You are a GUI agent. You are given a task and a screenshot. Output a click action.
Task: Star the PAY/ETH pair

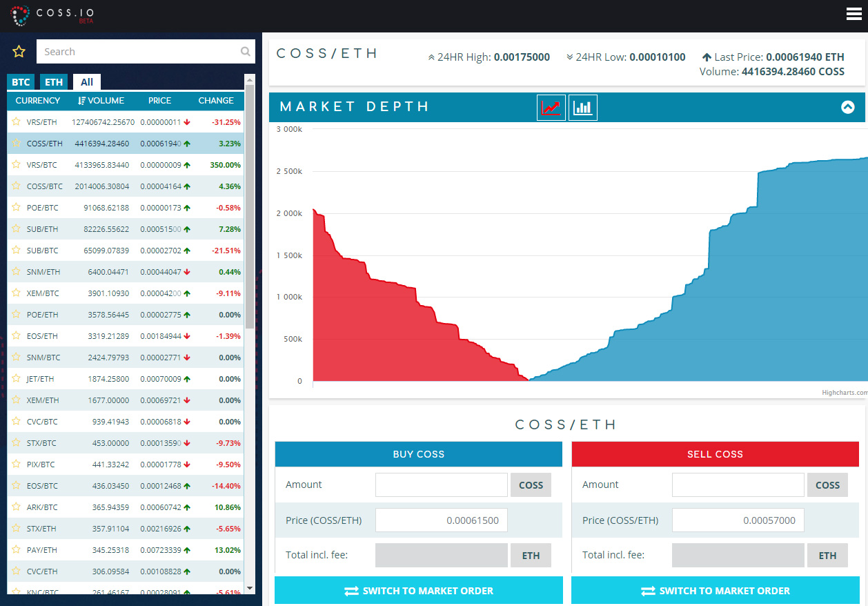[x=17, y=550]
